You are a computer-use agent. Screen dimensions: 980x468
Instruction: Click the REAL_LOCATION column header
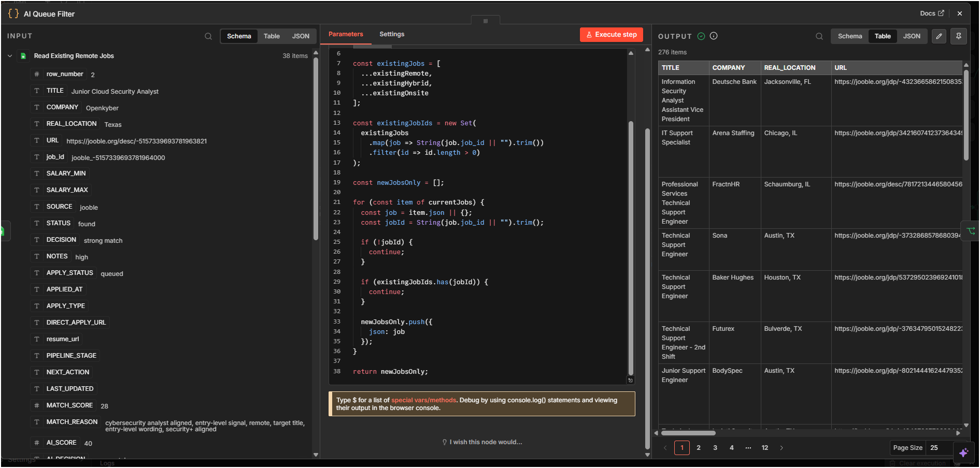(x=796, y=68)
